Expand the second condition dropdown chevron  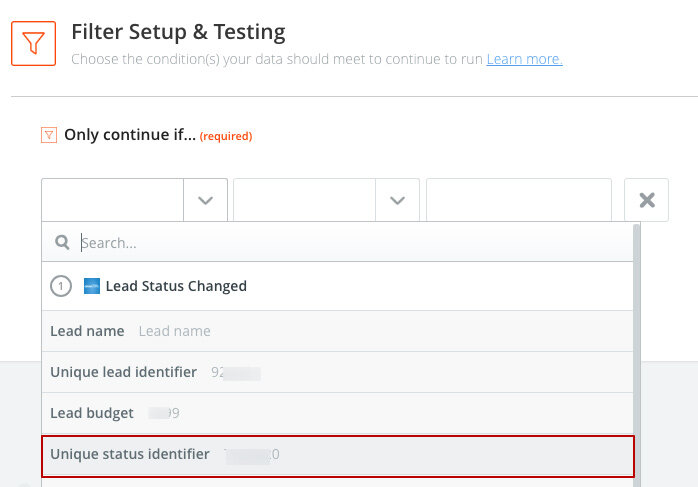(397, 200)
